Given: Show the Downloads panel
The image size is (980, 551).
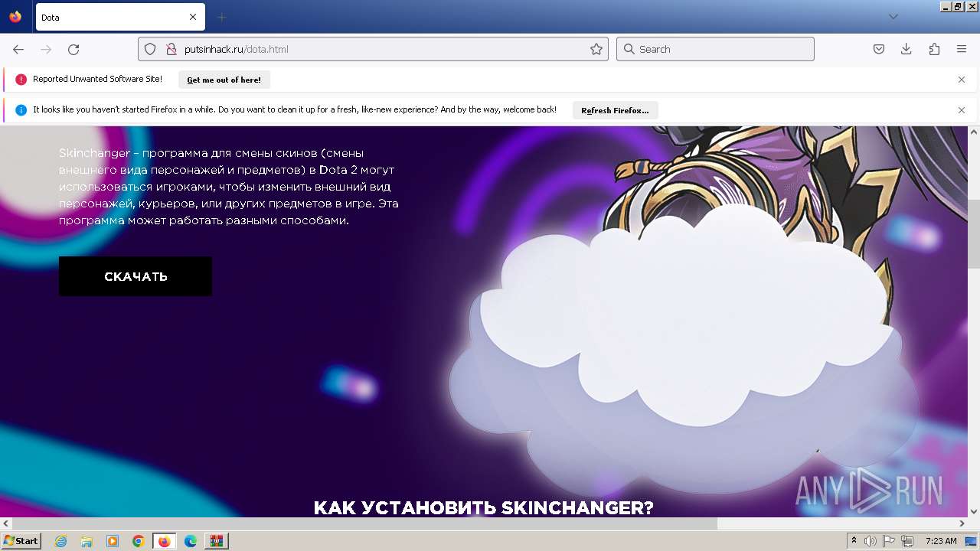Looking at the screenshot, I should 906,49.
